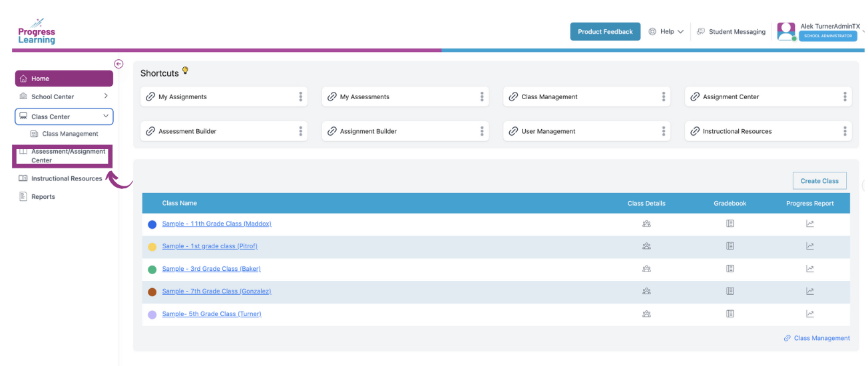Open the Assessment Builder shortcut
The image size is (868, 366).
point(224,131)
